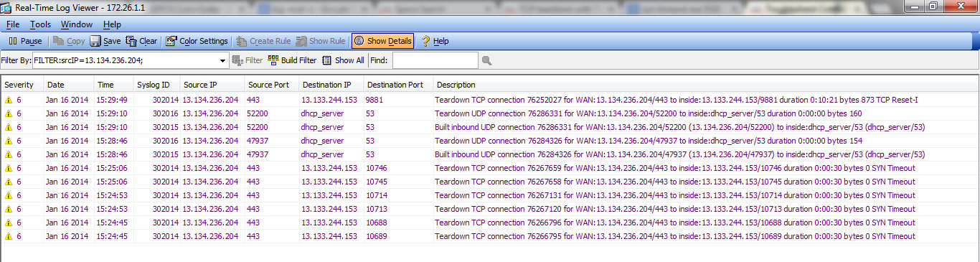Expand the Filter By dropdown arrow

(222, 60)
